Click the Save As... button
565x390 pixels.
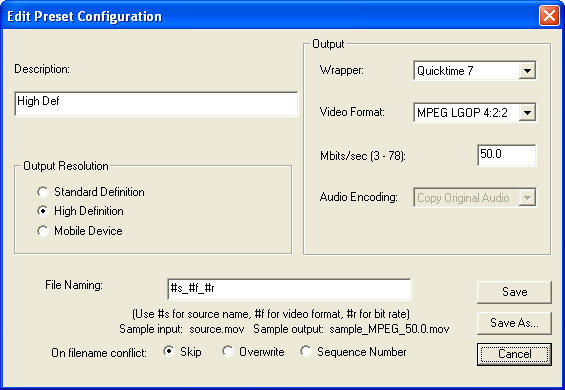click(x=514, y=323)
